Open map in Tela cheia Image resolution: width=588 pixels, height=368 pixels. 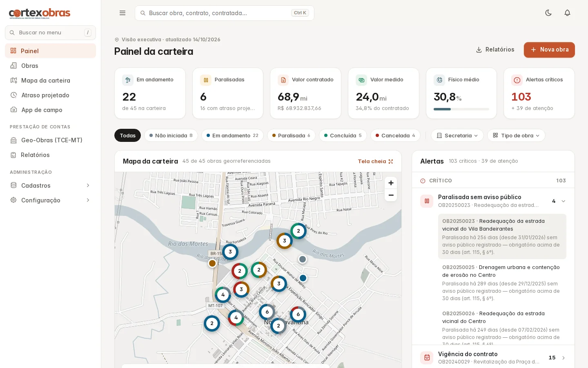375,161
